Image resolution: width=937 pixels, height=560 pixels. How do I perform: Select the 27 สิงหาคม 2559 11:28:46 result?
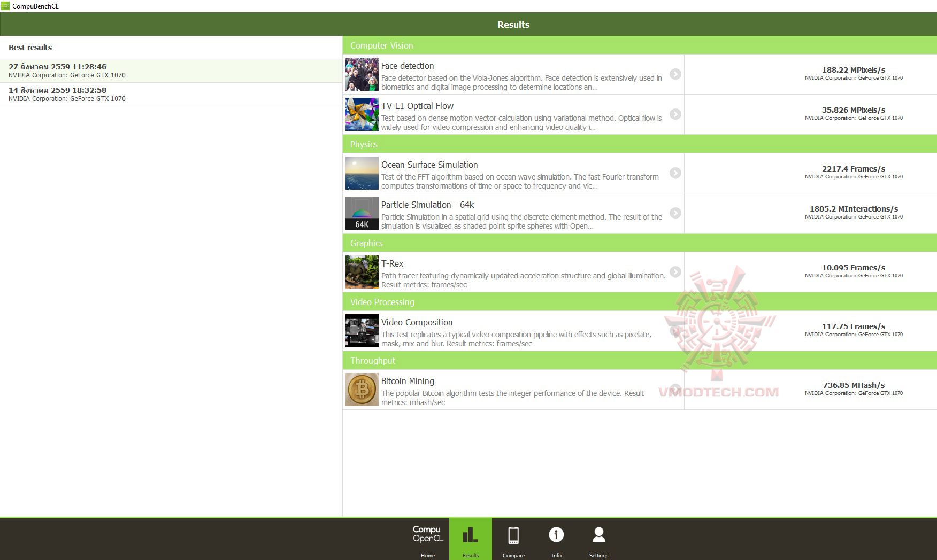(x=171, y=71)
